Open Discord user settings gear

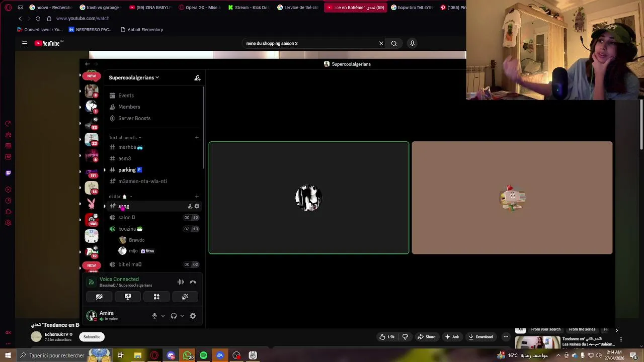coord(193,316)
